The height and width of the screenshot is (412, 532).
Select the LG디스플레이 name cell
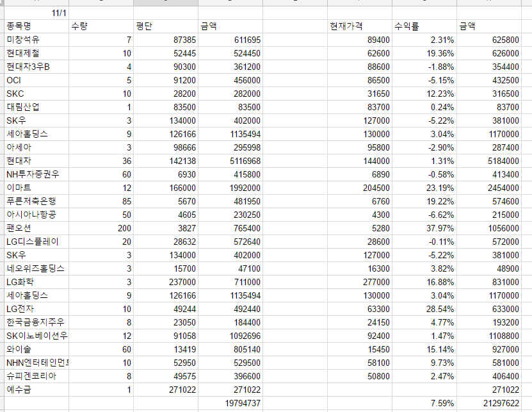(36, 242)
